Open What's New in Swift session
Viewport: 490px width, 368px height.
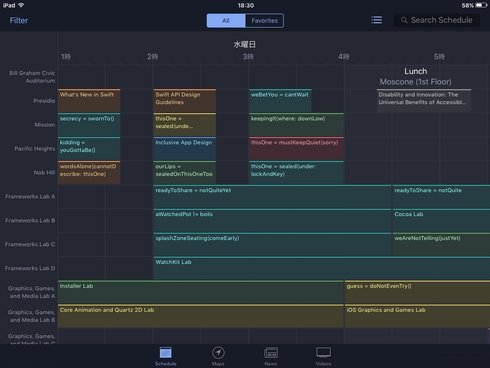(x=89, y=100)
